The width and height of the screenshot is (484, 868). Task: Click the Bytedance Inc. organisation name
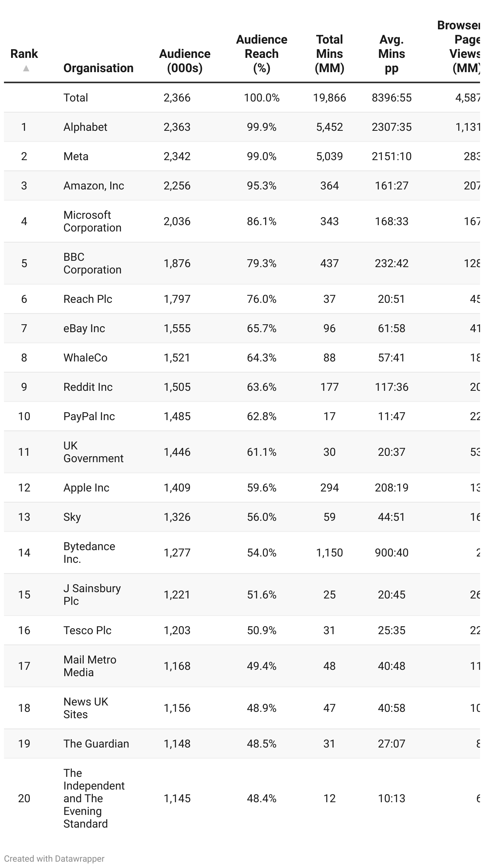89,553
